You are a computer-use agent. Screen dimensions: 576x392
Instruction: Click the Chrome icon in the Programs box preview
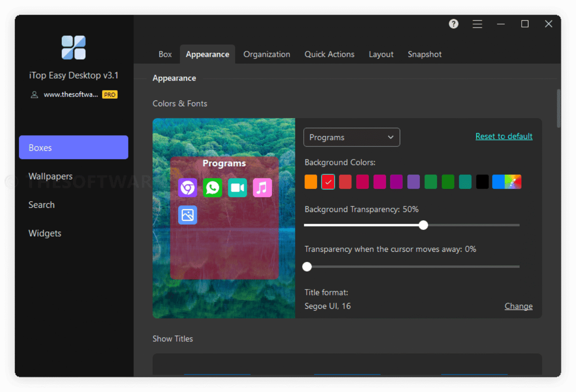click(x=187, y=188)
